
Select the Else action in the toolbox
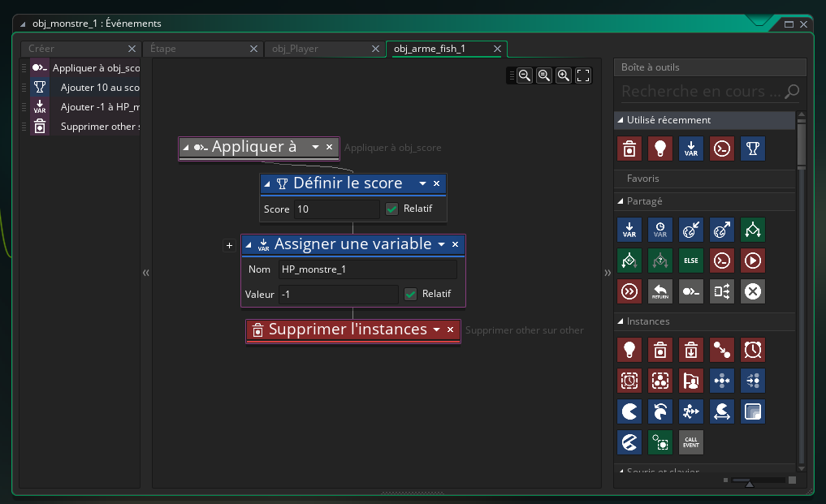[x=690, y=261]
